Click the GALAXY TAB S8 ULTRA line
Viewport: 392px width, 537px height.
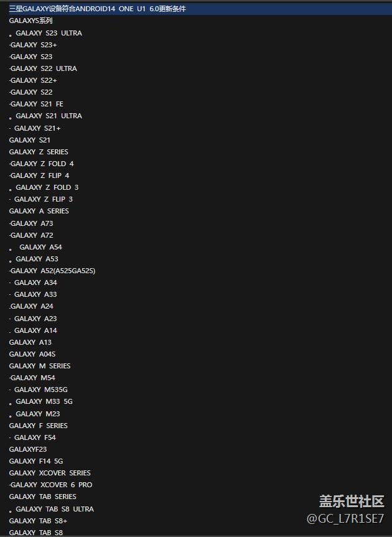[55, 509]
